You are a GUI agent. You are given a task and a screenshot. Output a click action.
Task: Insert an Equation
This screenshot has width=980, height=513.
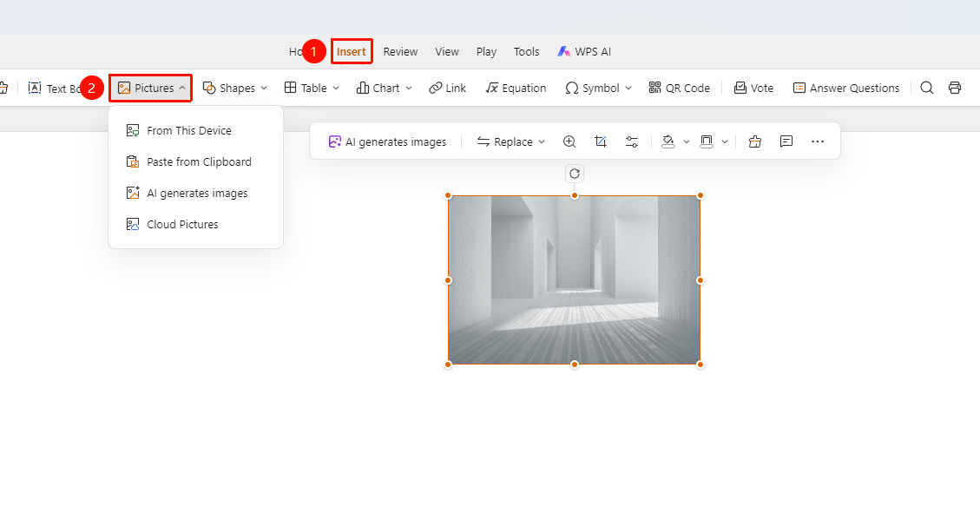click(x=516, y=88)
